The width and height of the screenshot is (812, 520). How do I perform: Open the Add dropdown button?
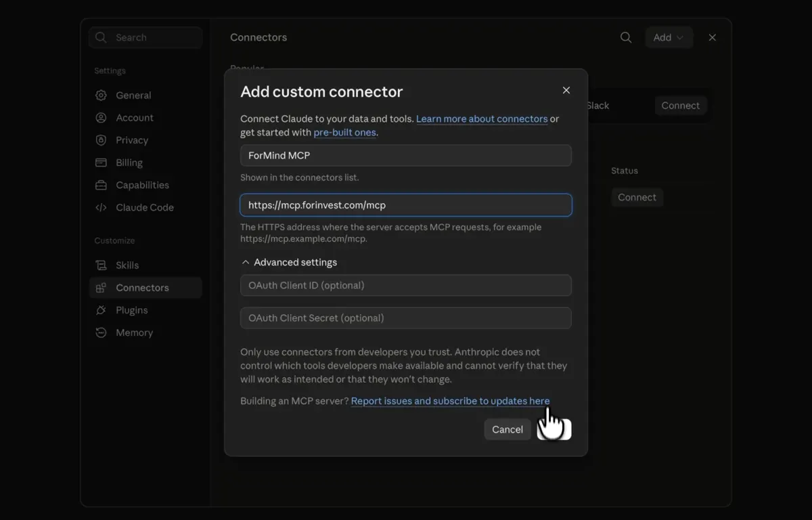[x=669, y=37]
